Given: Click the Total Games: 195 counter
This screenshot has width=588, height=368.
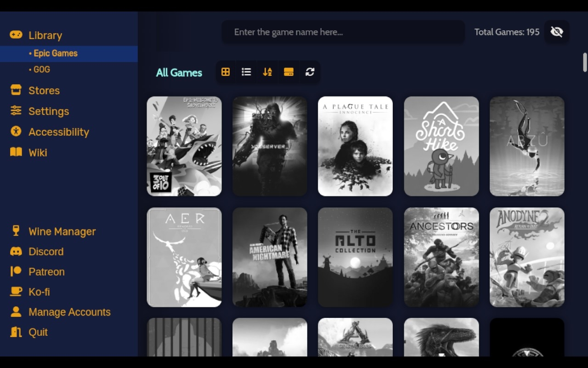Looking at the screenshot, I should (507, 32).
